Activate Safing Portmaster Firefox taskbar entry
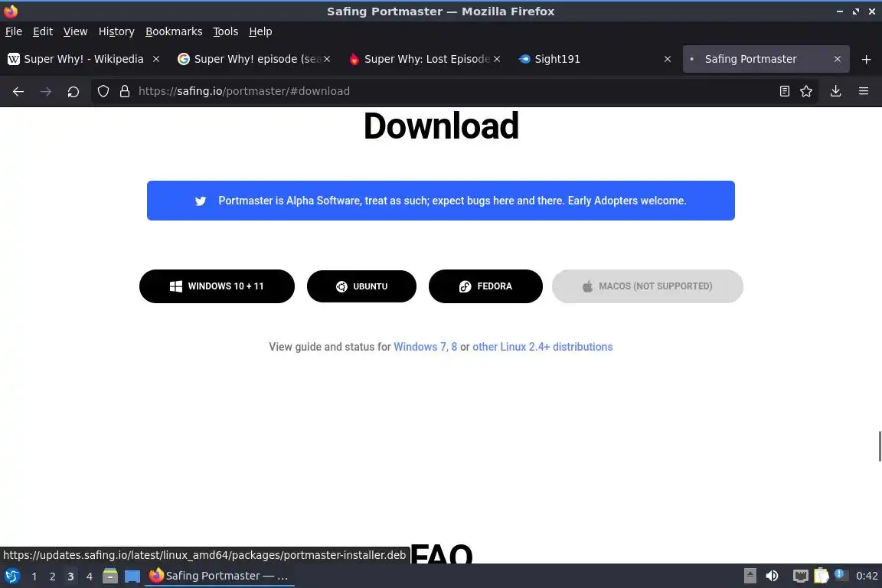The width and height of the screenshot is (882, 588). click(220, 577)
